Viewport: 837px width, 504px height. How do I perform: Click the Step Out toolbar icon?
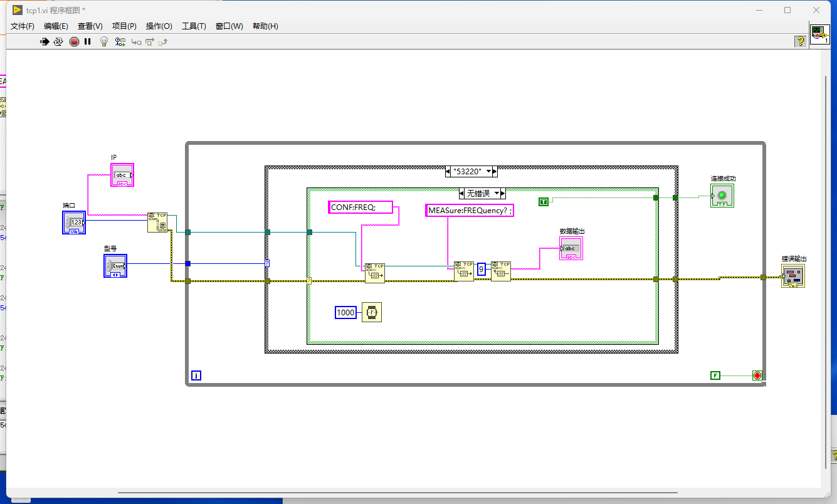(163, 42)
